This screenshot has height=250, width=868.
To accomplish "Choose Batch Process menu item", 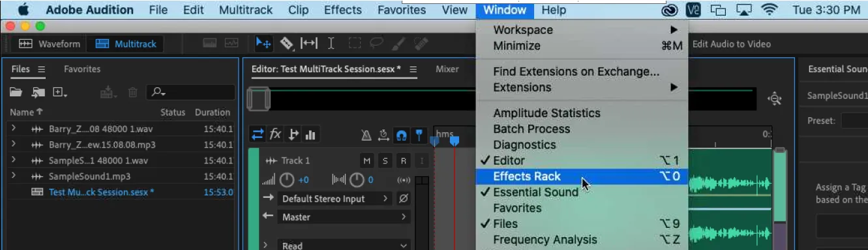I will pyautogui.click(x=582, y=129).
